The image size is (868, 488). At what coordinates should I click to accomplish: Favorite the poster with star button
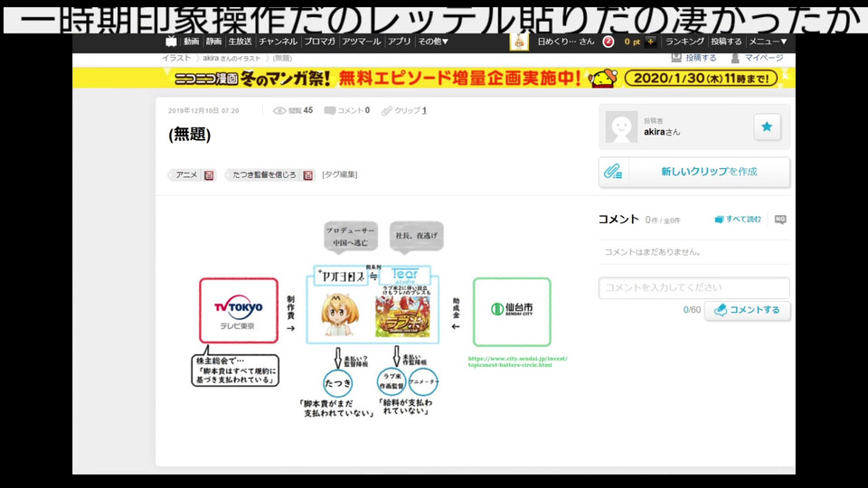[767, 127]
